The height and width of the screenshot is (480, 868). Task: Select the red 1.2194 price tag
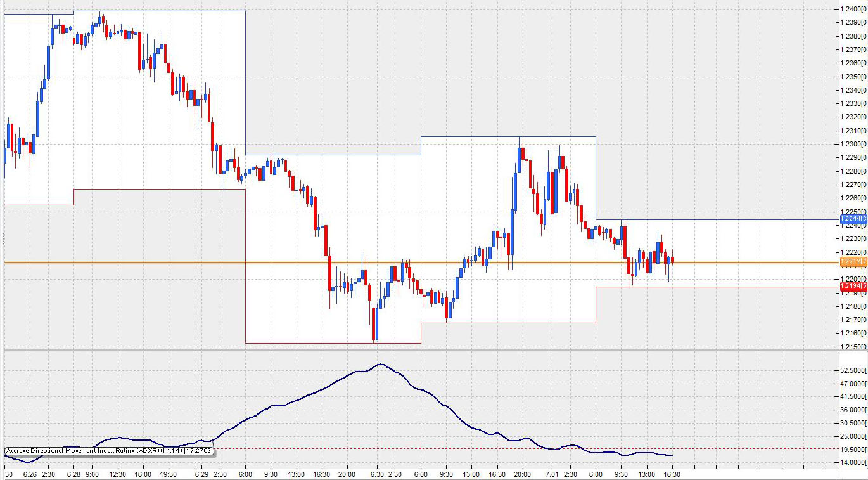click(x=854, y=287)
